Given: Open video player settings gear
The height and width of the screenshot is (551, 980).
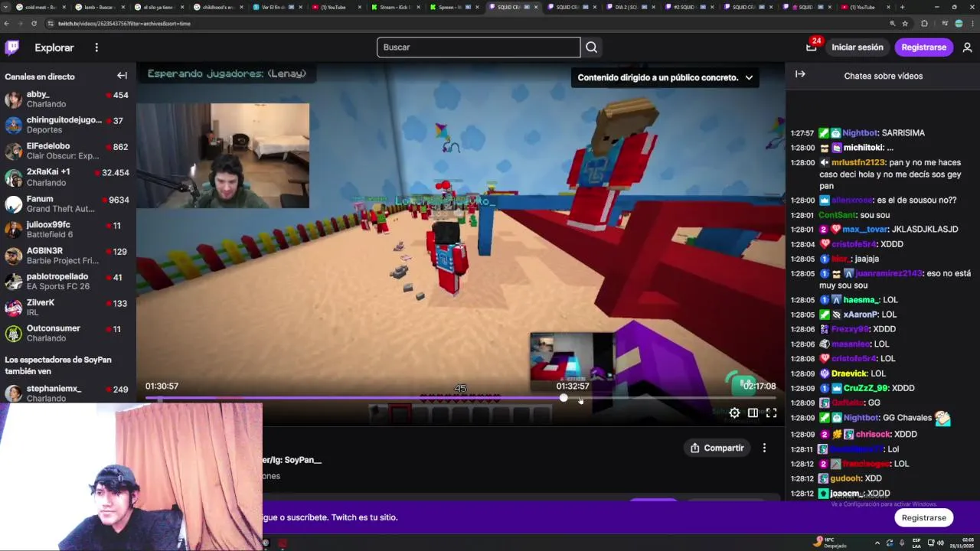Looking at the screenshot, I should 734,413.
